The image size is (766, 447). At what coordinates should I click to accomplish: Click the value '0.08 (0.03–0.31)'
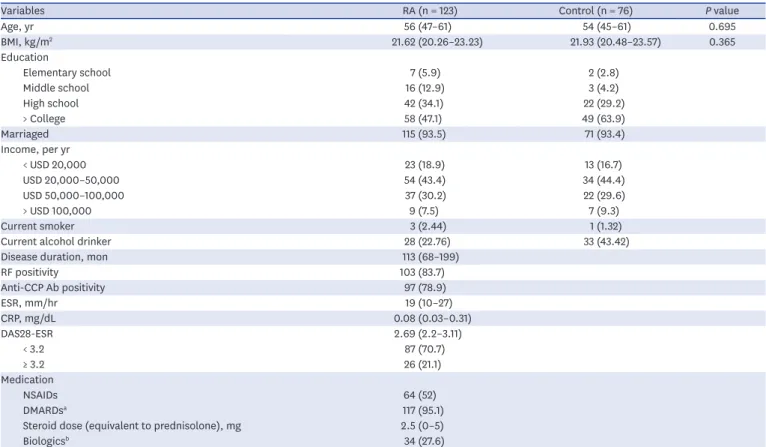432,319
